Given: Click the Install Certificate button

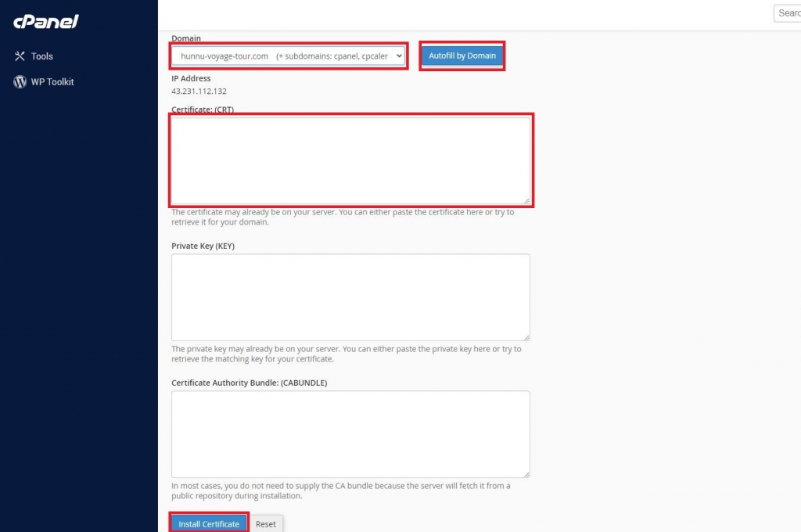Looking at the screenshot, I should [209, 524].
